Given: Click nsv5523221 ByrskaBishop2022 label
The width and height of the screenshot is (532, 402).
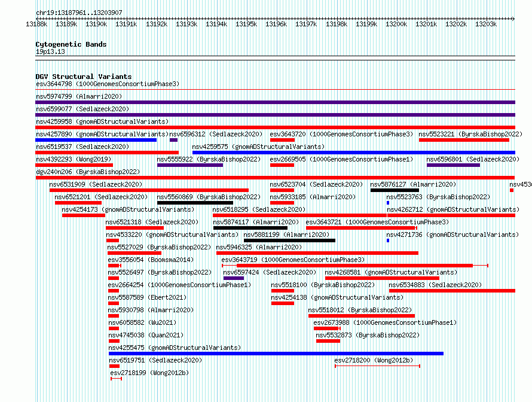Looking at the screenshot, I should 470,134.
